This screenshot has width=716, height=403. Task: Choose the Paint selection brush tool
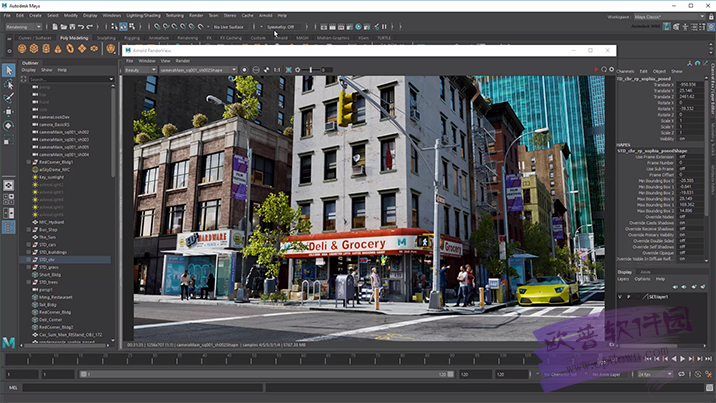9,98
